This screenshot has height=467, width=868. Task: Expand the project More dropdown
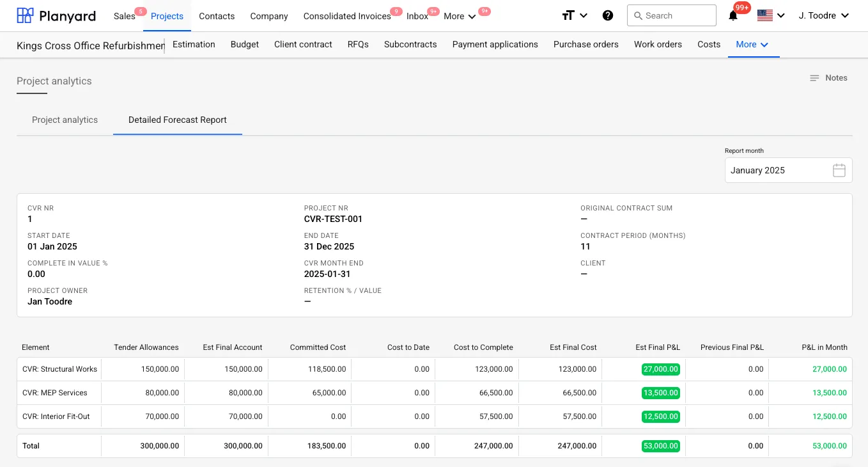tap(752, 45)
